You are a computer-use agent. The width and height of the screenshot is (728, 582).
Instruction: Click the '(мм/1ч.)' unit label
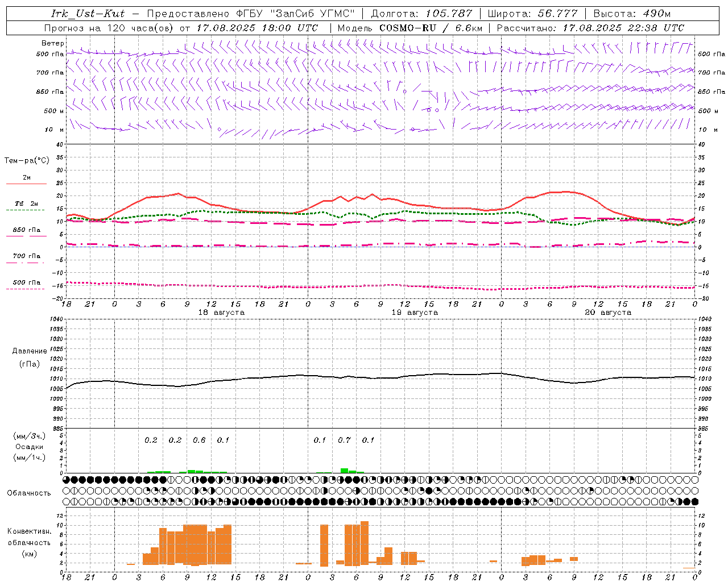[30, 458]
